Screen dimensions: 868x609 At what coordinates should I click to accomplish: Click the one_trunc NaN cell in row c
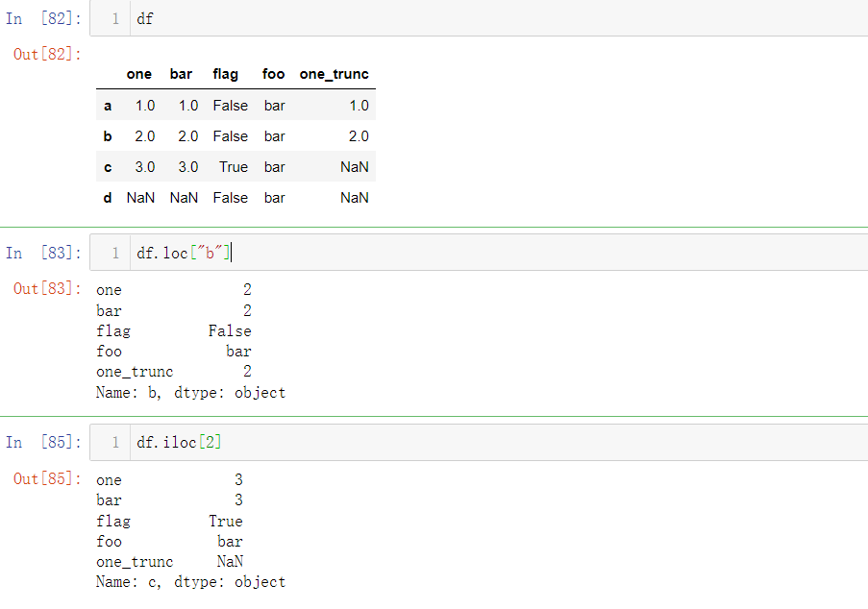pos(355,167)
